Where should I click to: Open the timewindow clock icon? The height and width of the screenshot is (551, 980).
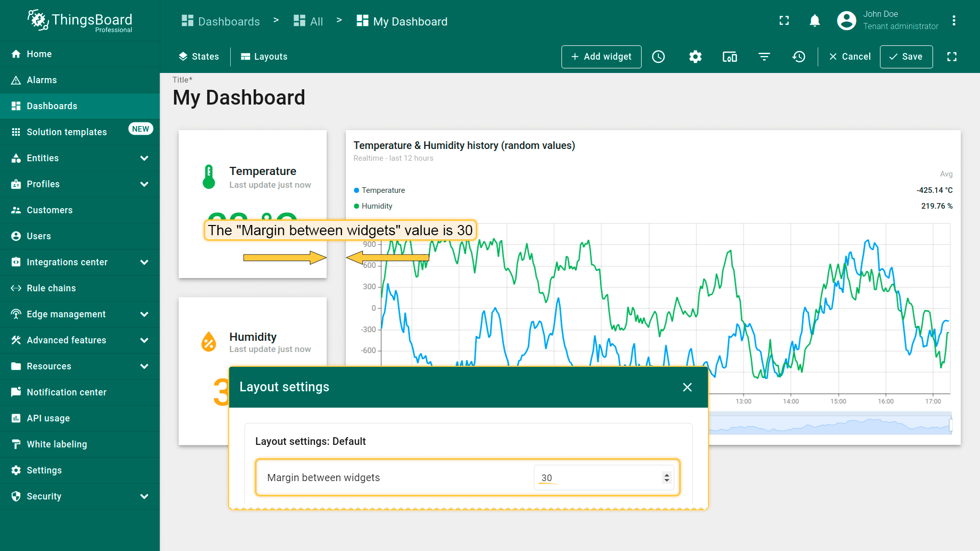pos(658,57)
